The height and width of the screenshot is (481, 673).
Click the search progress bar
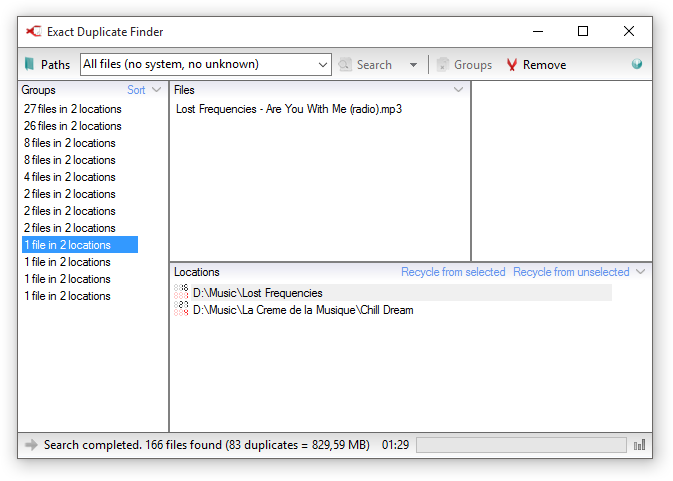coord(521,445)
